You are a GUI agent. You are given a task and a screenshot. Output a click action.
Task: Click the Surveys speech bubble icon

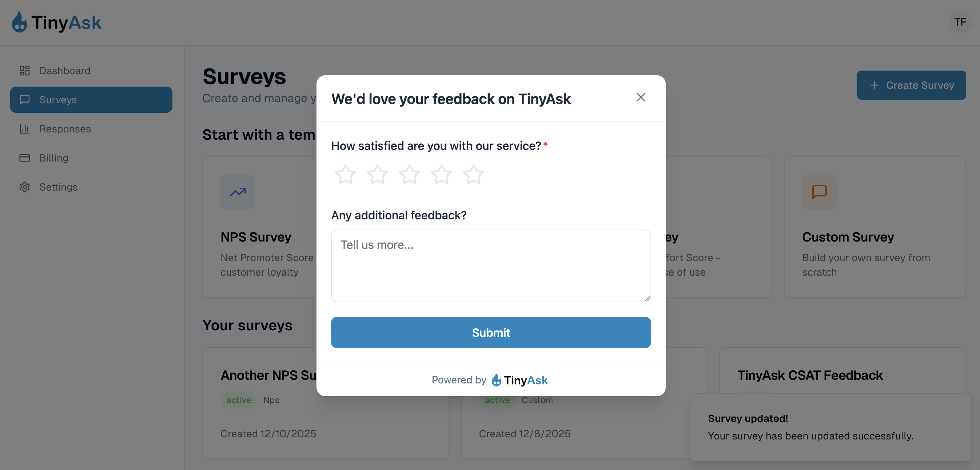[24, 100]
